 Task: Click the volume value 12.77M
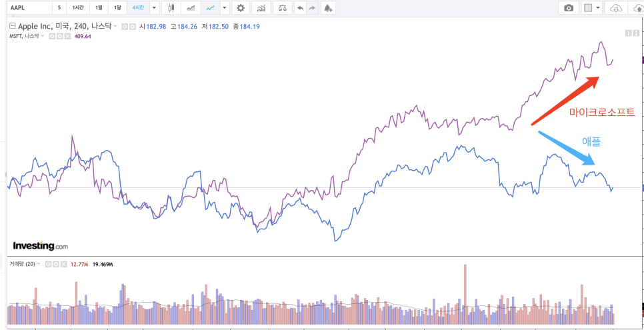pos(79,264)
